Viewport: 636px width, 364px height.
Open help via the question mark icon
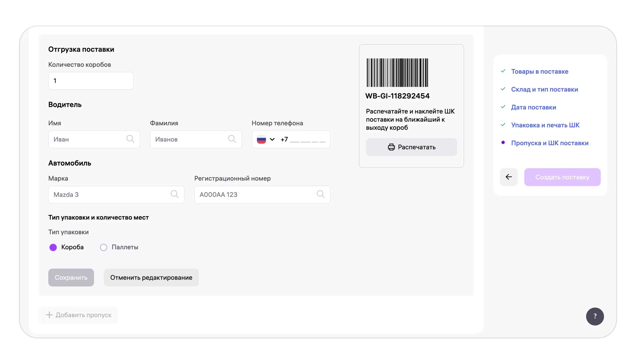coord(595,316)
